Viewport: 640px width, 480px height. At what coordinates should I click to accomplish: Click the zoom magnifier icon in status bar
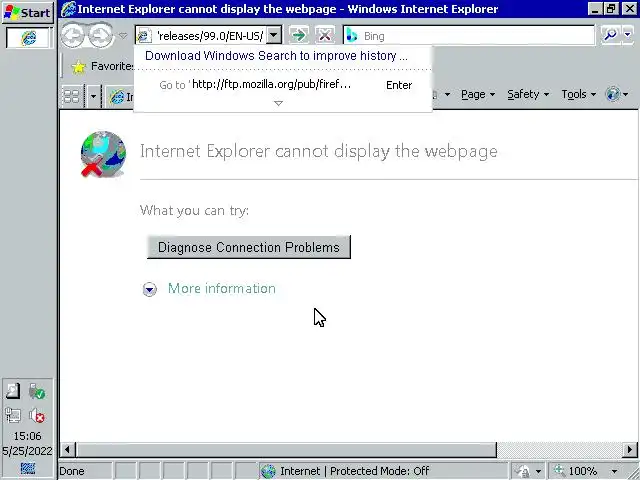559,471
